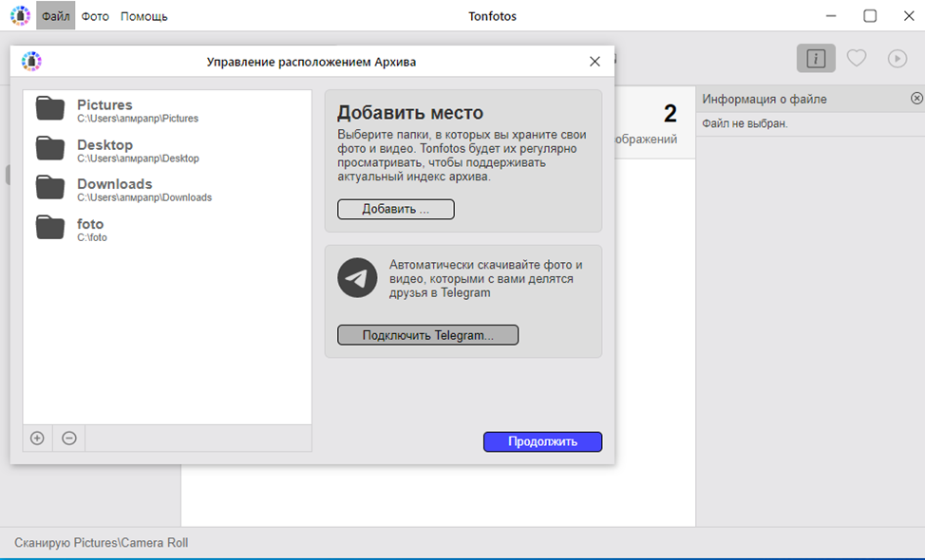Screen dimensions: 925x560
Task: Click the Downloads folder name
Action: click(115, 184)
